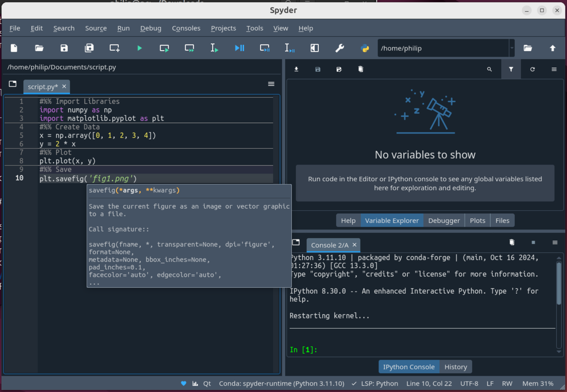Open the Files pane tab
Image resolution: width=567 pixels, height=392 pixels.
[502, 220]
